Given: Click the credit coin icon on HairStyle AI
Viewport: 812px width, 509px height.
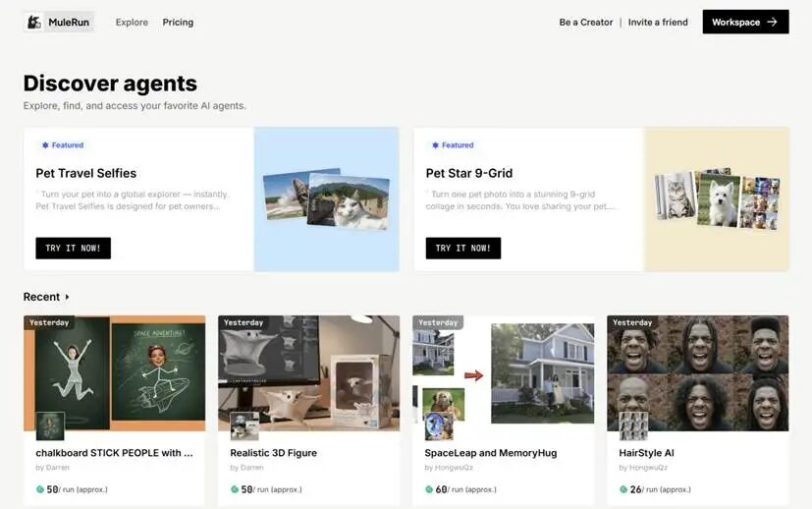Looking at the screenshot, I should tap(623, 488).
